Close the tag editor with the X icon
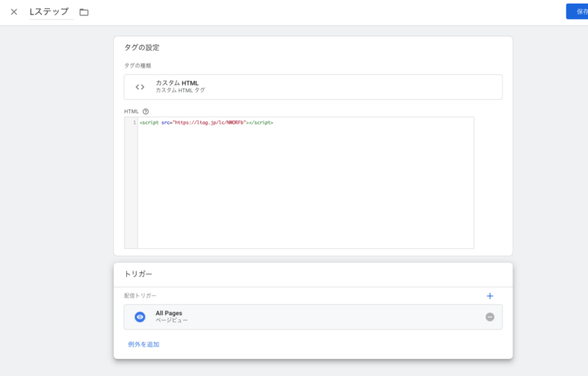This screenshot has height=376, width=588. click(x=14, y=12)
